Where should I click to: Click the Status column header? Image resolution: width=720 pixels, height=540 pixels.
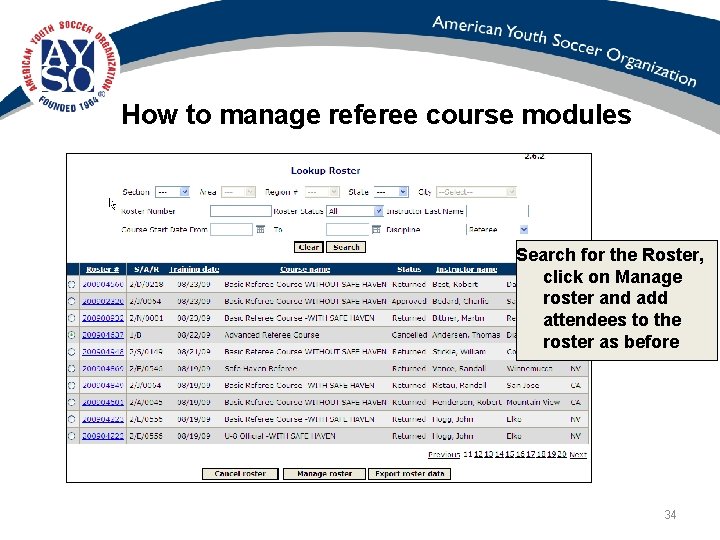pos(409,269)
